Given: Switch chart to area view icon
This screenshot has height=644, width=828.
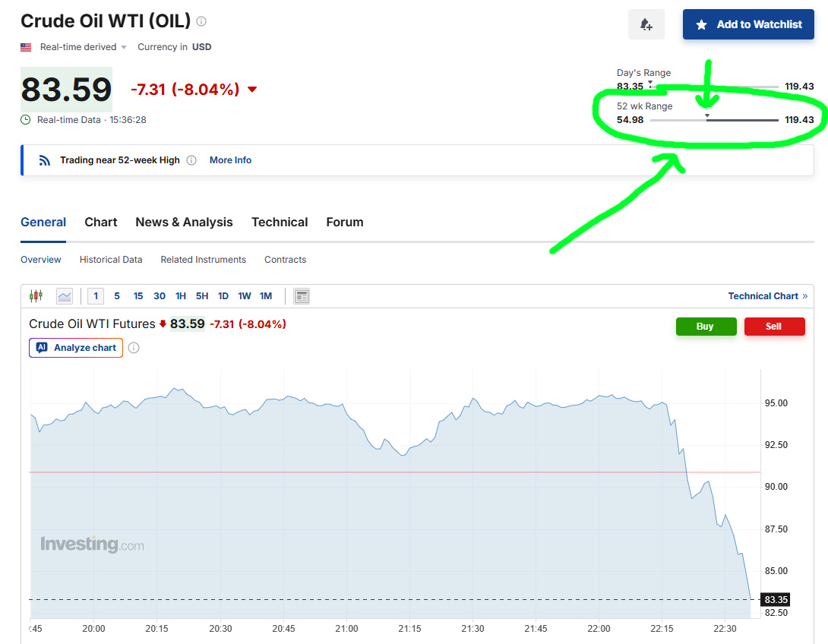Looking at the screenshot, I should point(65,296).
